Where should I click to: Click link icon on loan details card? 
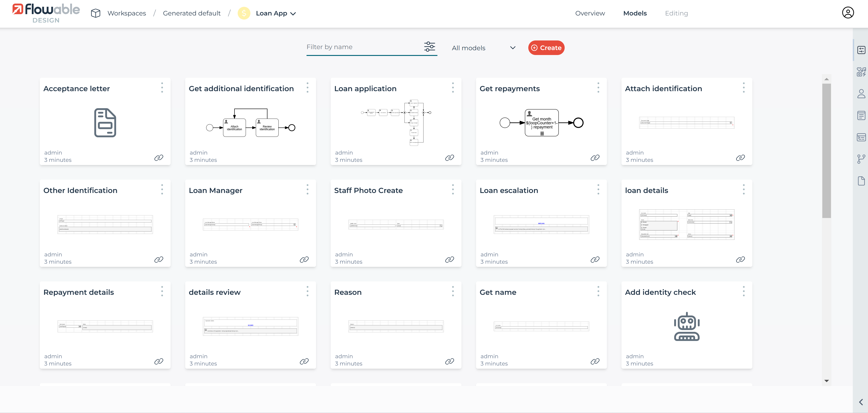740,260
